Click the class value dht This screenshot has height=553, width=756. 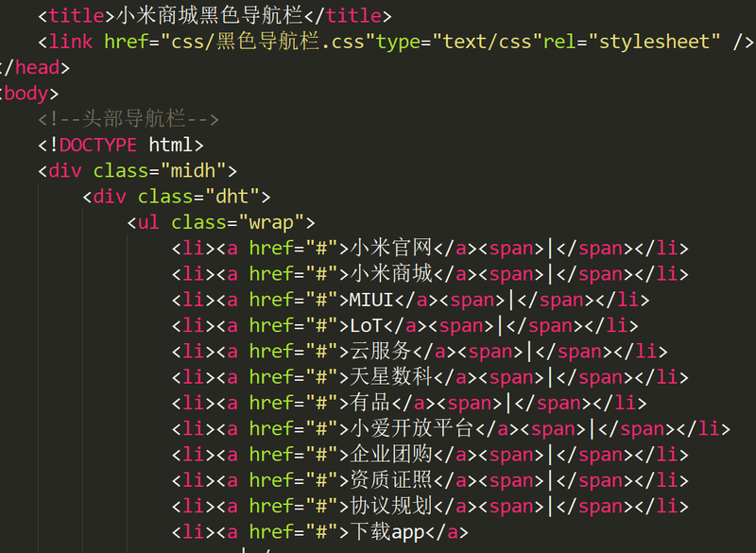pyautogui.click(x=232, y=197)
